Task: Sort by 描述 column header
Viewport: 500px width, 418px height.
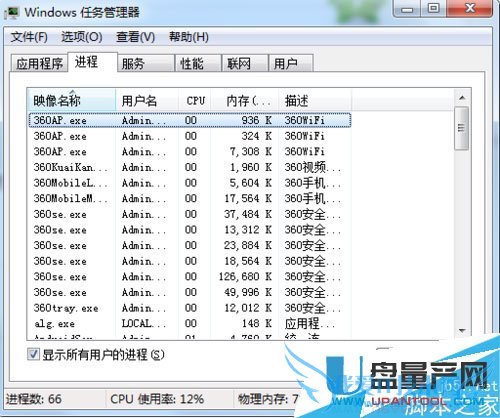Action: pos(315,100)
